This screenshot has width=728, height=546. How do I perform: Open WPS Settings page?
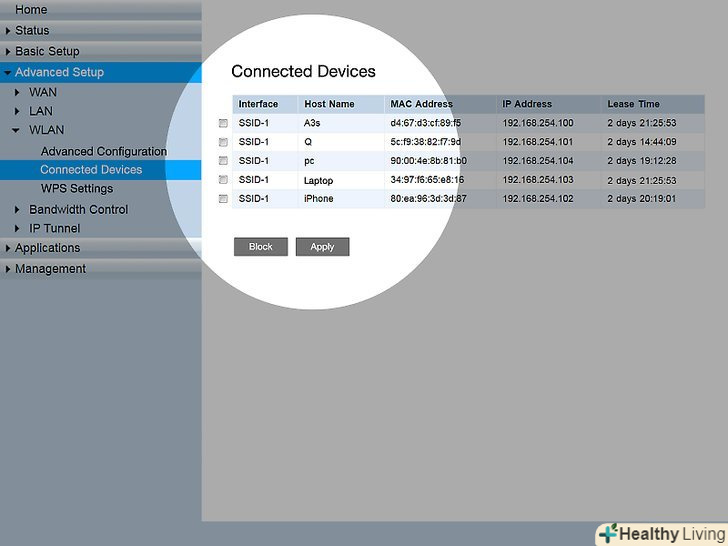[x=77, y=188]
